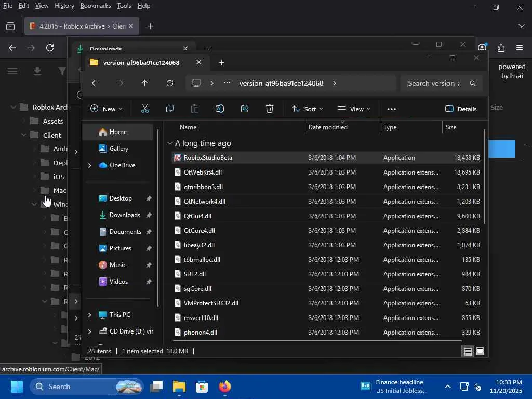
Task: Sort by the Date modified column header
Action: click(328, 127)
